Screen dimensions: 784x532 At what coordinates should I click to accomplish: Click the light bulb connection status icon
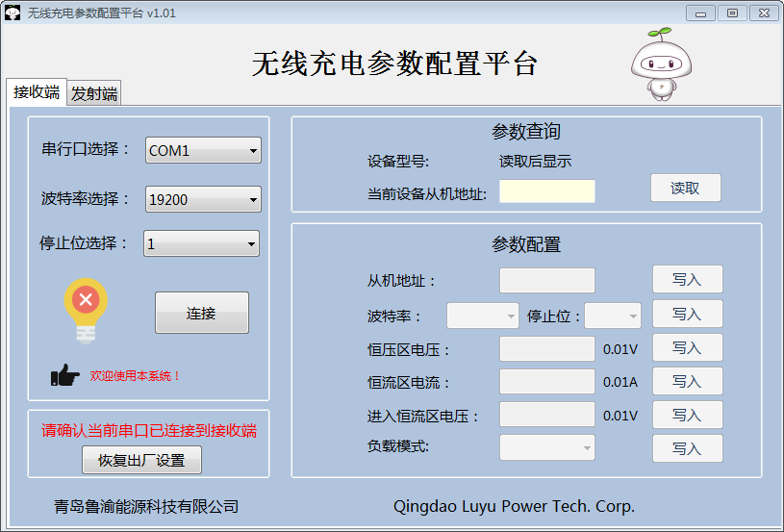86,310
